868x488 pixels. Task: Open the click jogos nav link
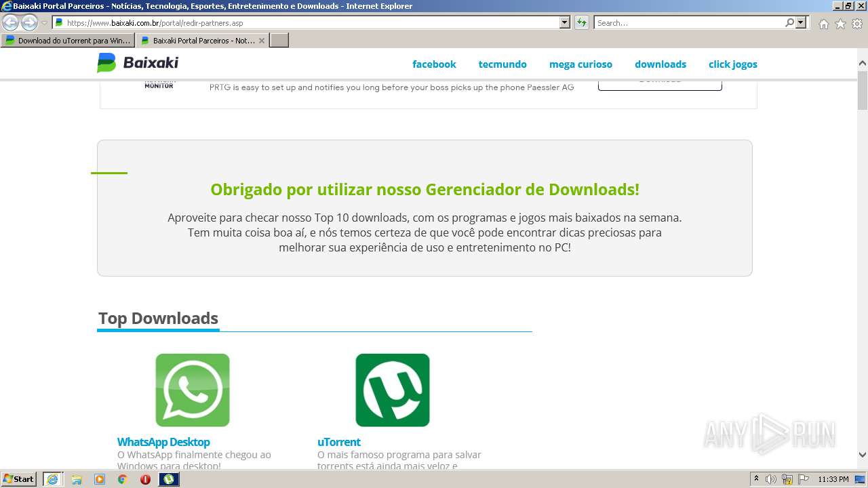pos(733,64)
